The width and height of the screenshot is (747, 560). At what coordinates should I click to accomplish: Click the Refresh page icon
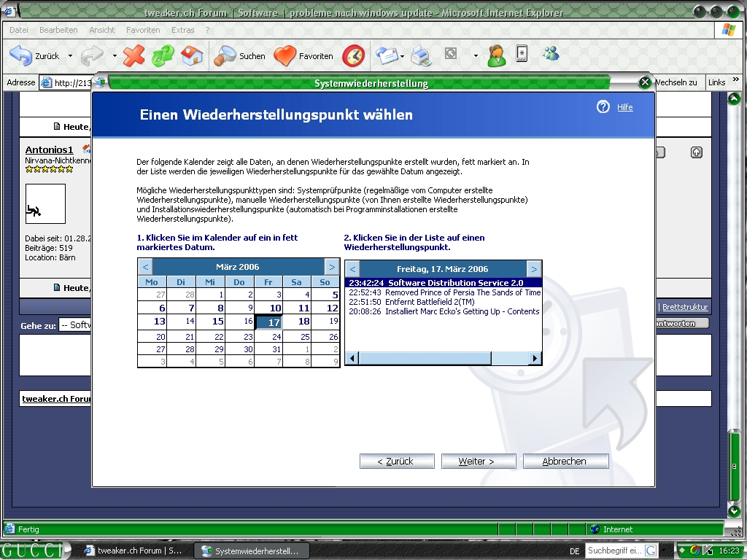tap(163, 55)
